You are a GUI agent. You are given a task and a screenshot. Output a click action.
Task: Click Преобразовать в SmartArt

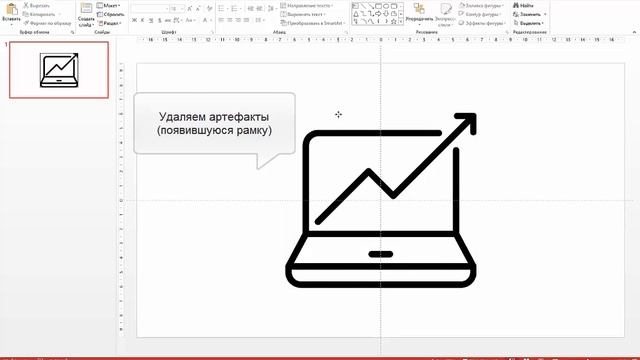(x=313, y=23)
